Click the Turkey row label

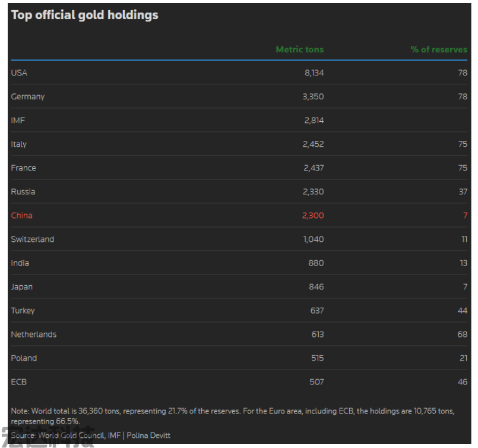(23, 310)
